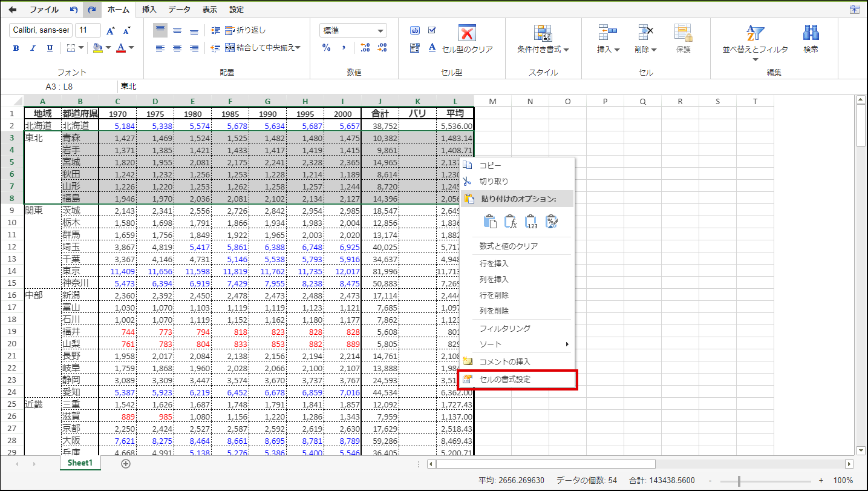
Task: Align text to the right
Action: point(194,48)
